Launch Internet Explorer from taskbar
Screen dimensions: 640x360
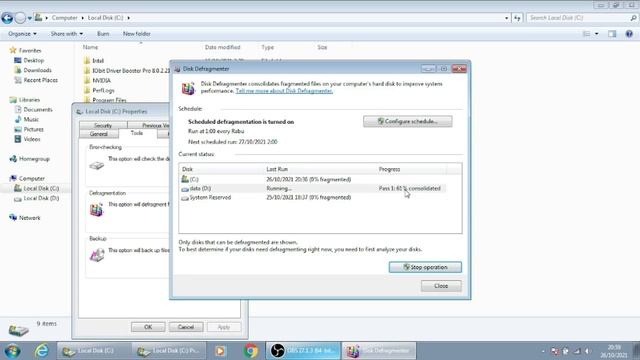[41, 351]
